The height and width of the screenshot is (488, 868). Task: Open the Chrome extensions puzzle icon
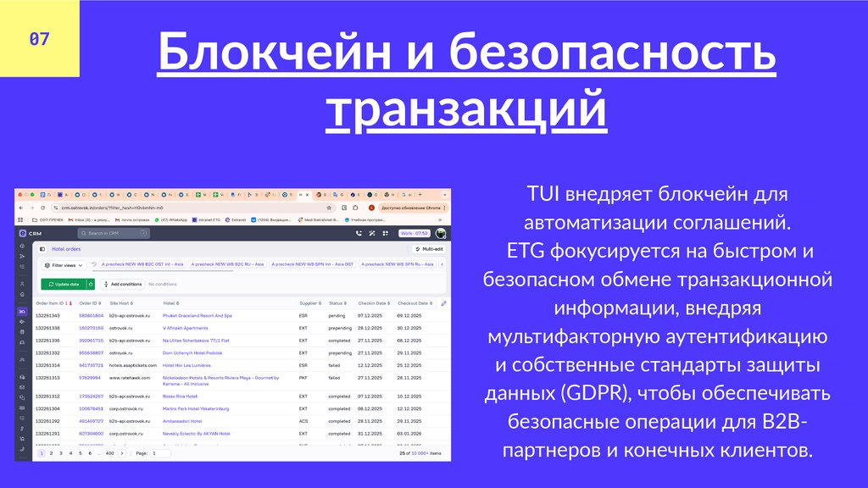[x=355, y=208]
